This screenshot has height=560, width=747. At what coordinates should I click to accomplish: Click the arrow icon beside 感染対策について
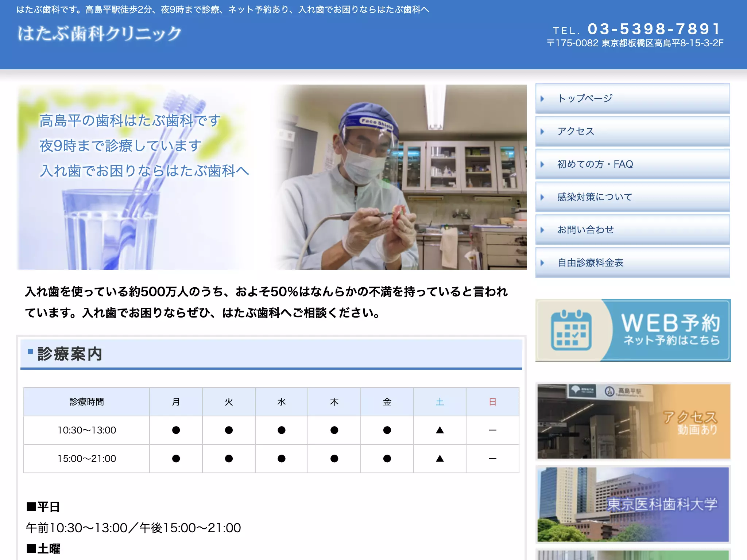coord(542,197)
